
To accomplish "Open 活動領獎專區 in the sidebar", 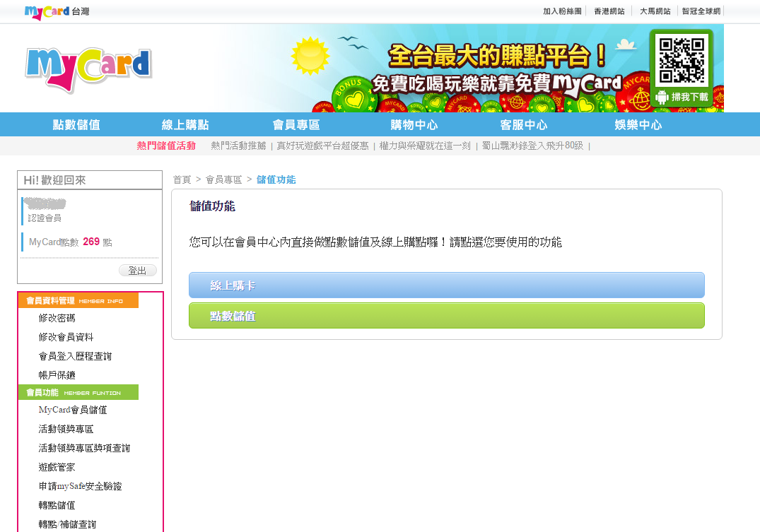I will coord(66,430).
